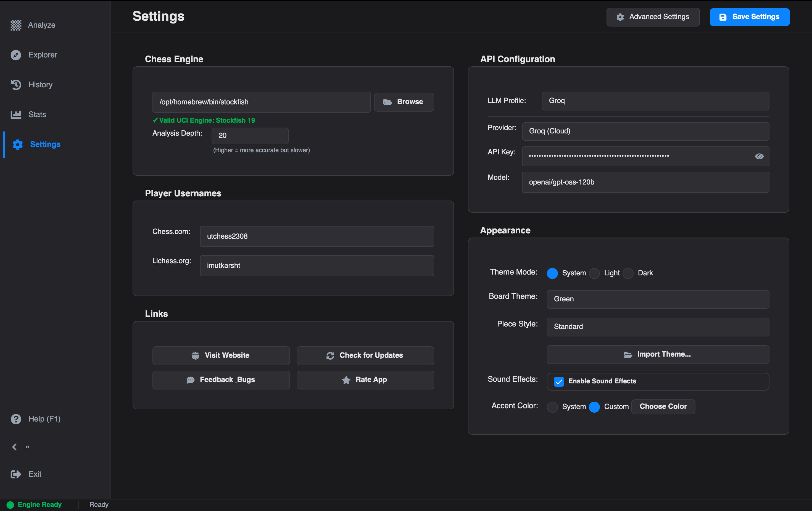The height and width of the screenshot is (511, 812).
Task: Click the Links section heading
Action: [x=156, y=314]
